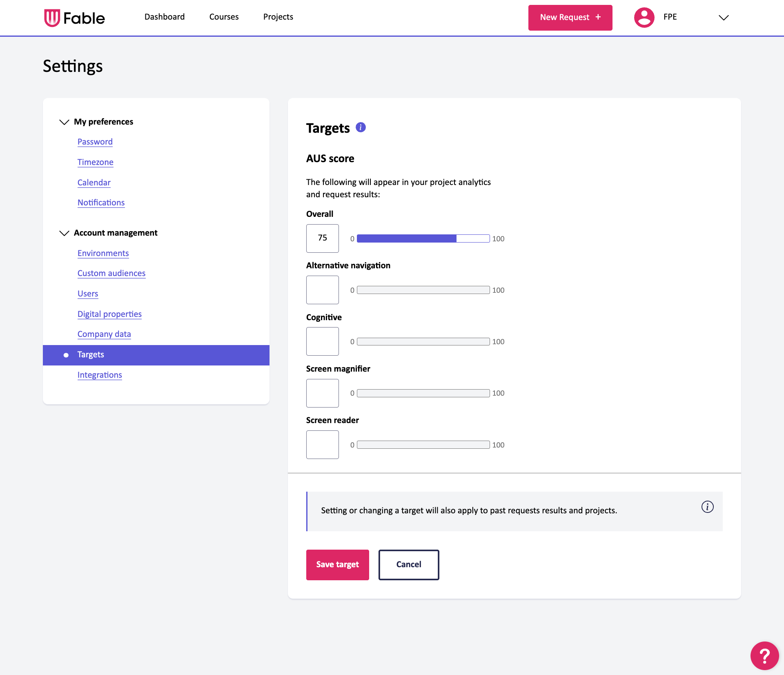Viewport: 784px width, 675px height.
Task: Open the floating help question mark
Action: click(764, 656)
